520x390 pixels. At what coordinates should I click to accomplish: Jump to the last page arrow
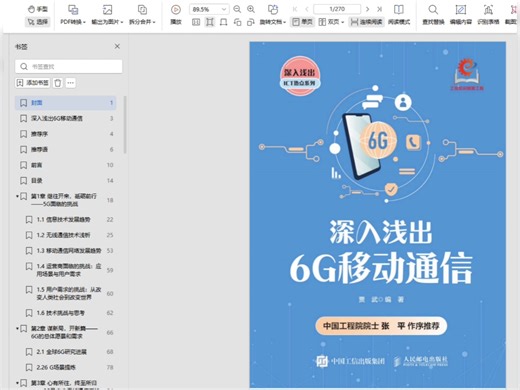[x=379, y=9]
